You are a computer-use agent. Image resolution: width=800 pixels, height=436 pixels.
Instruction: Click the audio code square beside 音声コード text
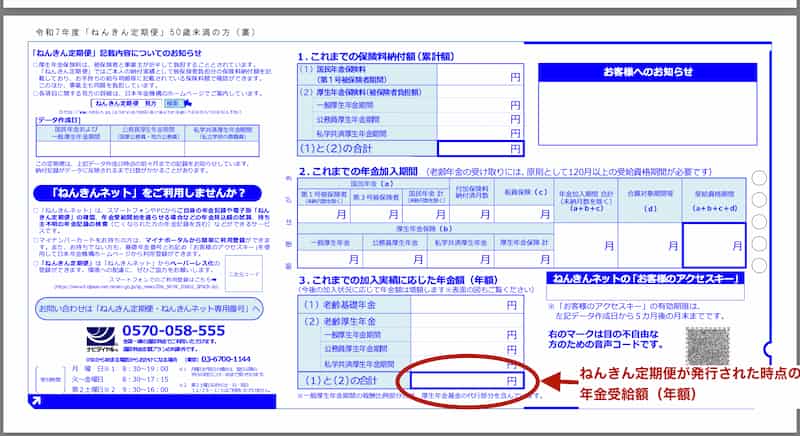click(x=707, y=346)
